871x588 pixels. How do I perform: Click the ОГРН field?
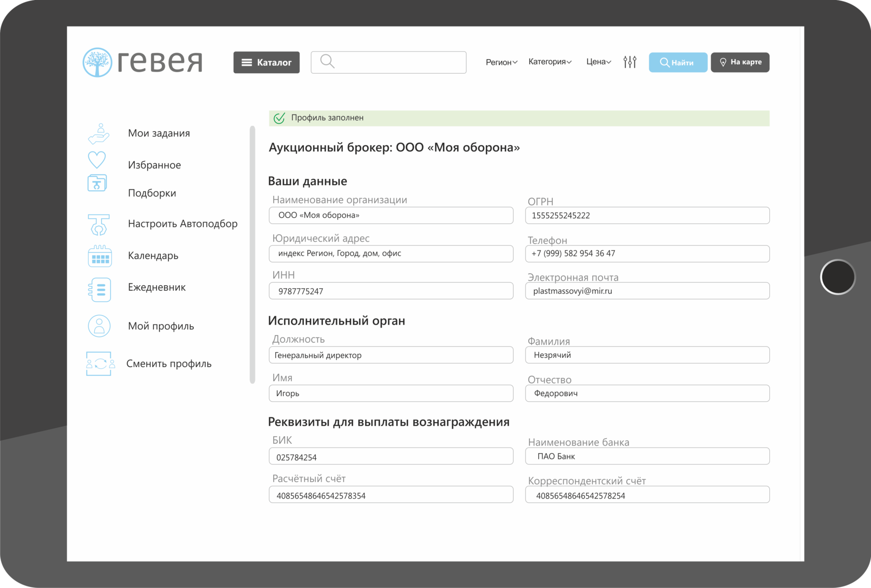click(x=647, y=215)
